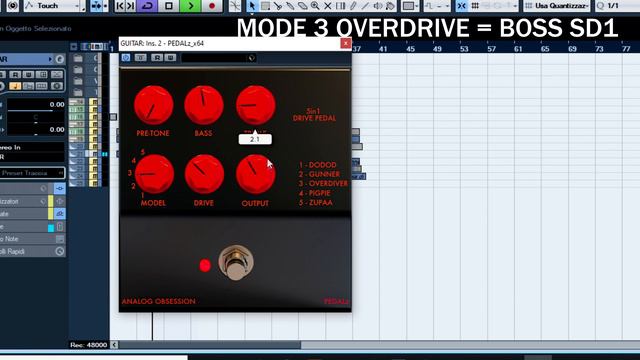Screen dimensions: 640x360
Task: Click plugin bypass/compare button
Action: [x=140, y=58]
